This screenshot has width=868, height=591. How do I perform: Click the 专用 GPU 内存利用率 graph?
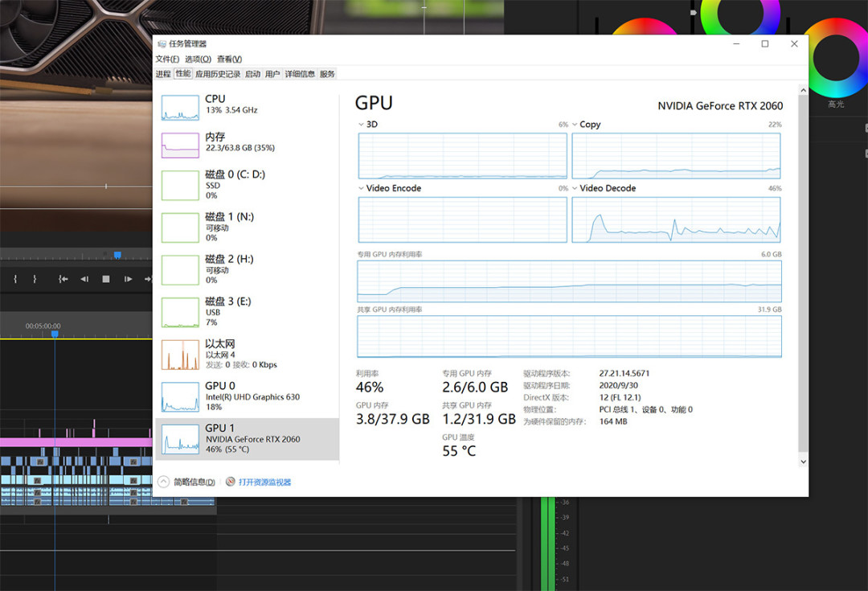pos(569,281)
